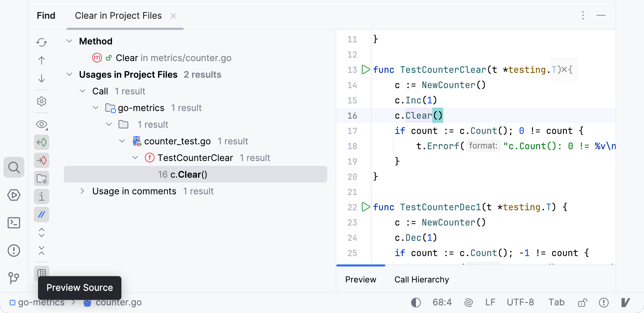Open search settings via the gear icon
The width and height of the screenshot is (644, 313).
click(42, 101)
